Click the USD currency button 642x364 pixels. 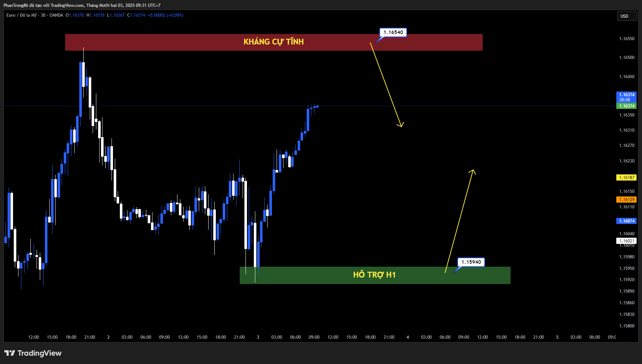point(627,16)
